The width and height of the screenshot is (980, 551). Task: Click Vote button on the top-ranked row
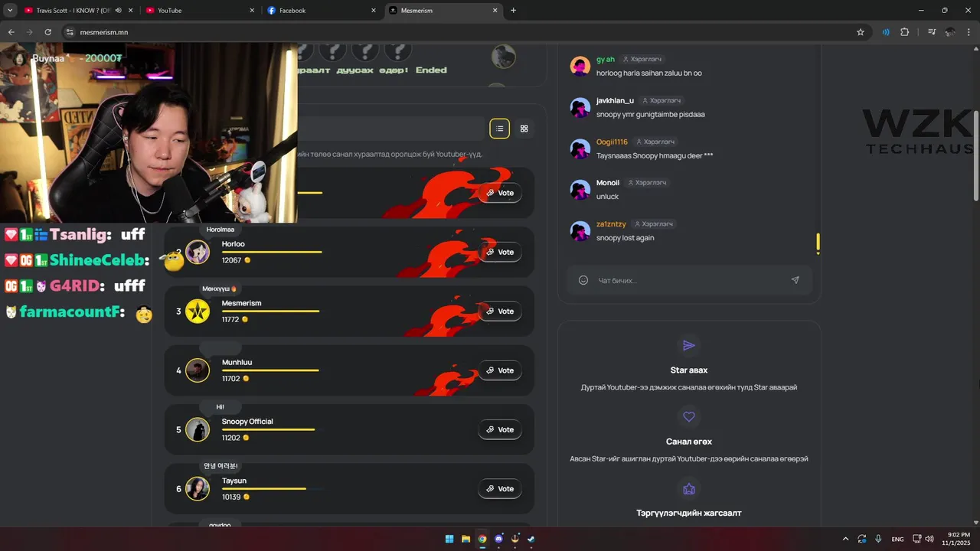pyautogui.click(x=500, y=193)
